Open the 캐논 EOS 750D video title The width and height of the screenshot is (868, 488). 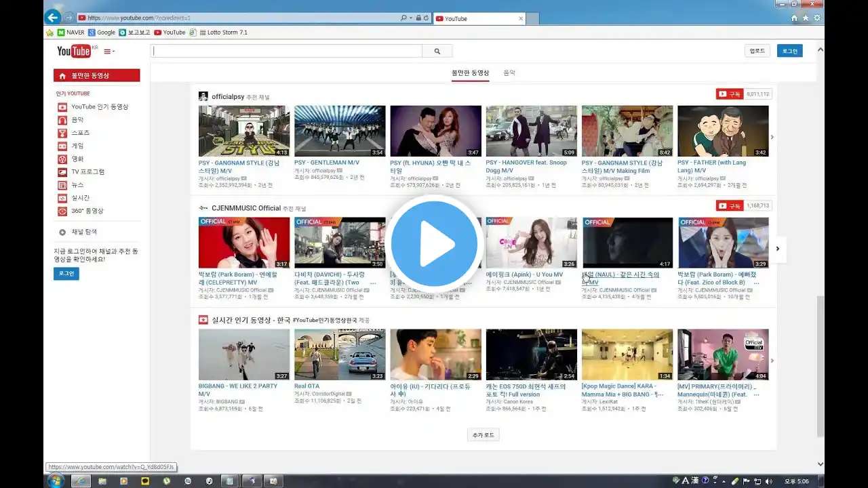point(526,390)
